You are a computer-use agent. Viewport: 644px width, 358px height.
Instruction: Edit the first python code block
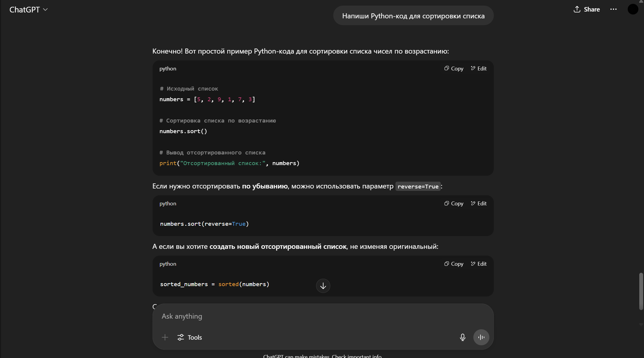pyautogui.click(x=479, y=69)
